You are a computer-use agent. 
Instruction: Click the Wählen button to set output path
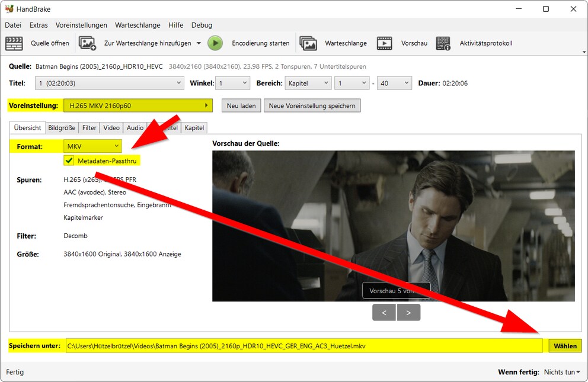tap(565, 346)
